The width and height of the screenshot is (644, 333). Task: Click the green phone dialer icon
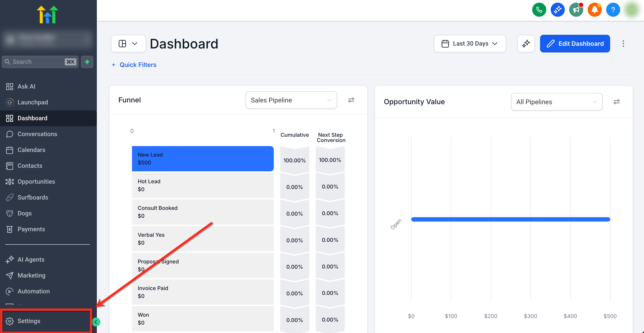[x=539, y=10]
